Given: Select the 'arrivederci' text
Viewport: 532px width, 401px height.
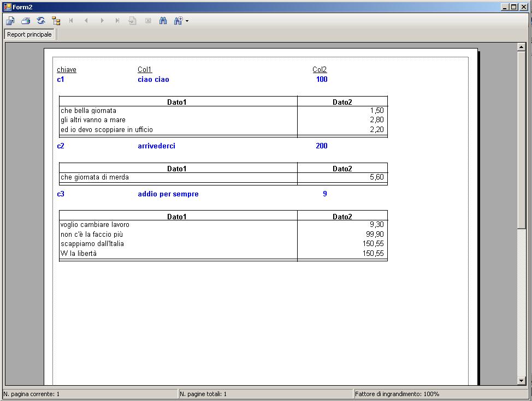Looking at the screenshot, I should [x=156, y=146].
